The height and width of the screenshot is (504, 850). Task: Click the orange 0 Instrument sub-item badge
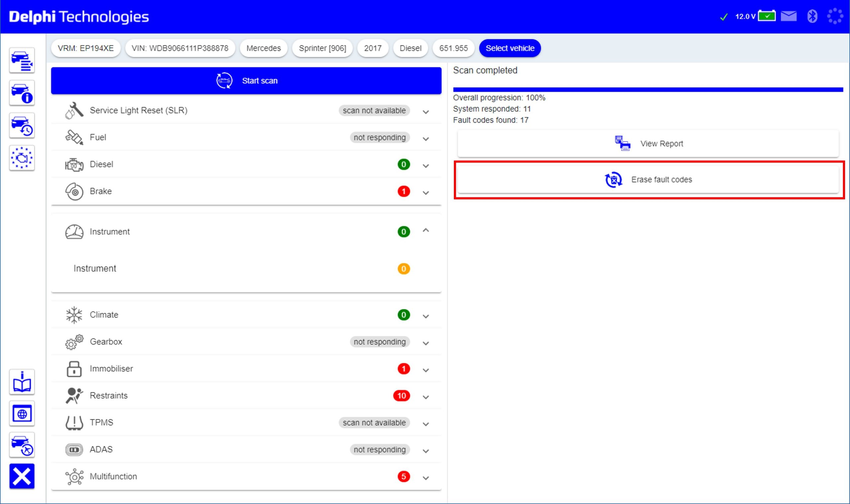pyautogui.click(x=403, y=269)
